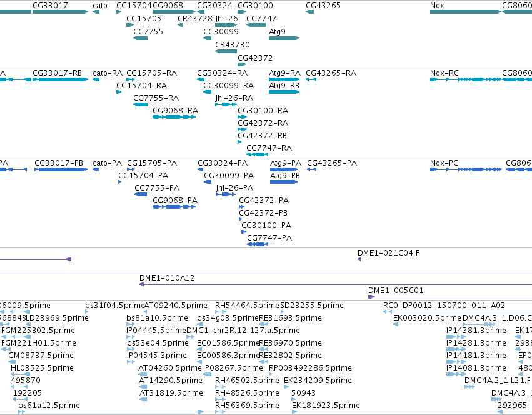Click the CG30100-RA transcript label
Screen dimensions: 532x415
[263, 111]
